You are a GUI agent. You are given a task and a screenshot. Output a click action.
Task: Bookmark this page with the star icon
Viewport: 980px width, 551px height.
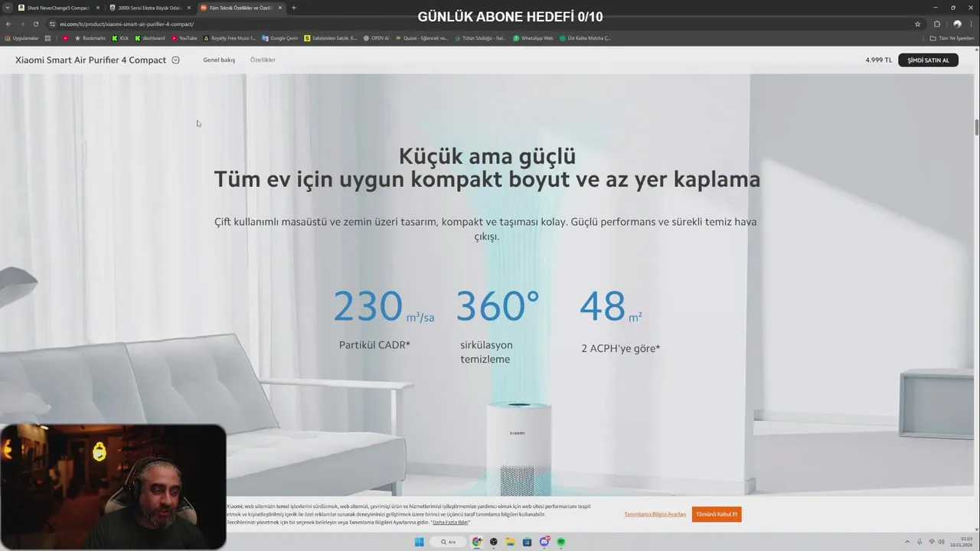click(917, 24)
